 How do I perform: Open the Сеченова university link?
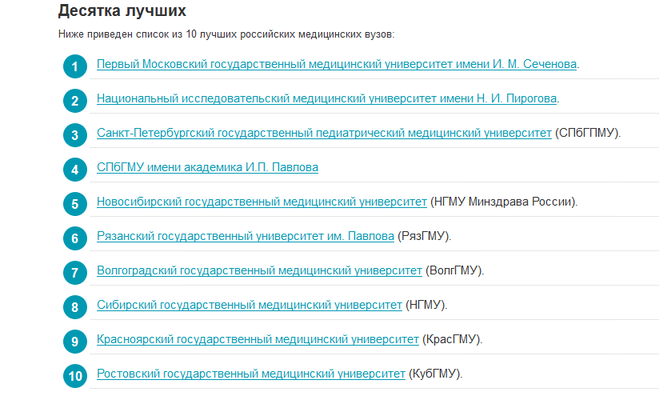(x=337, y=64)
